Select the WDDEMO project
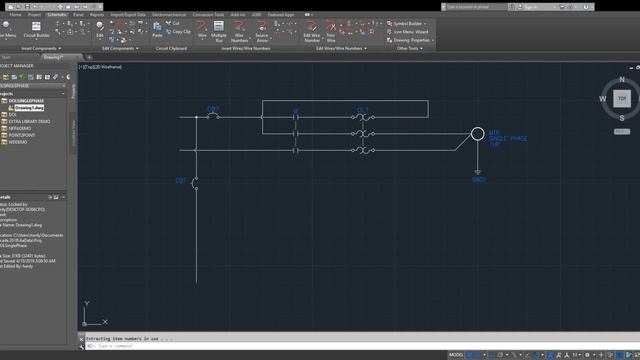 click(18, 142)
